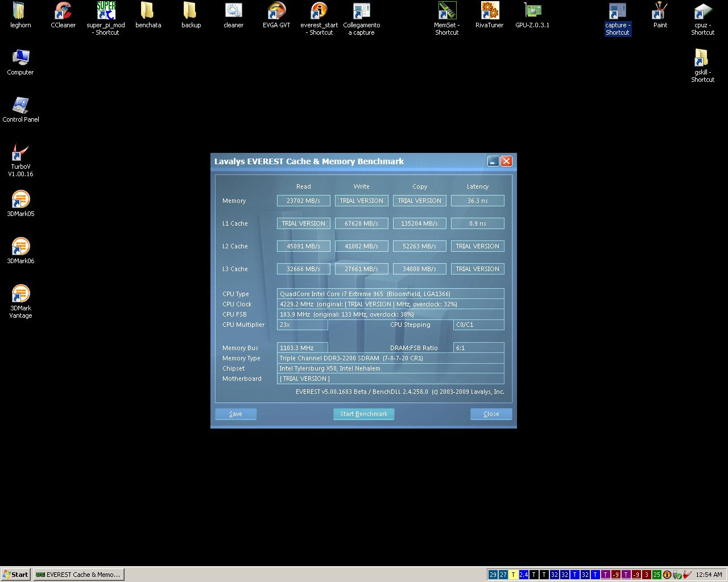Click the Memory Latency value 36.3 ns
This screenshot has width=728, height=582.
(477, 201)
